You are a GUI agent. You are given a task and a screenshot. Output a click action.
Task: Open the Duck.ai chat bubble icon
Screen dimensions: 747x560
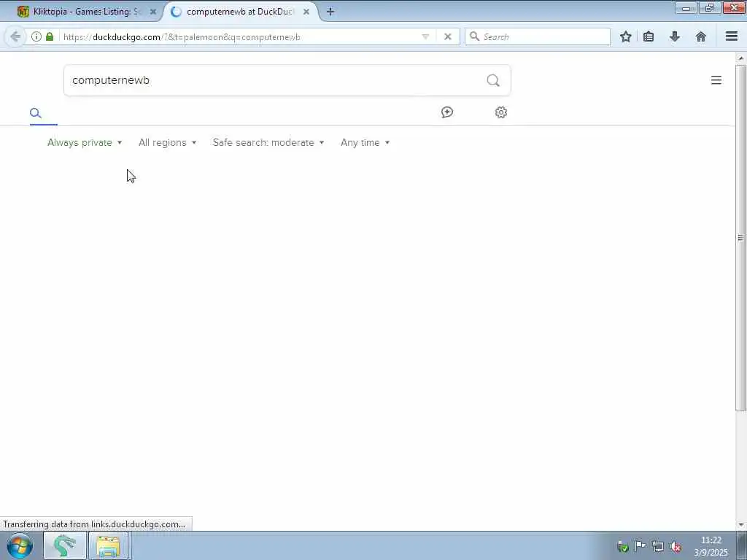[447, 112]
